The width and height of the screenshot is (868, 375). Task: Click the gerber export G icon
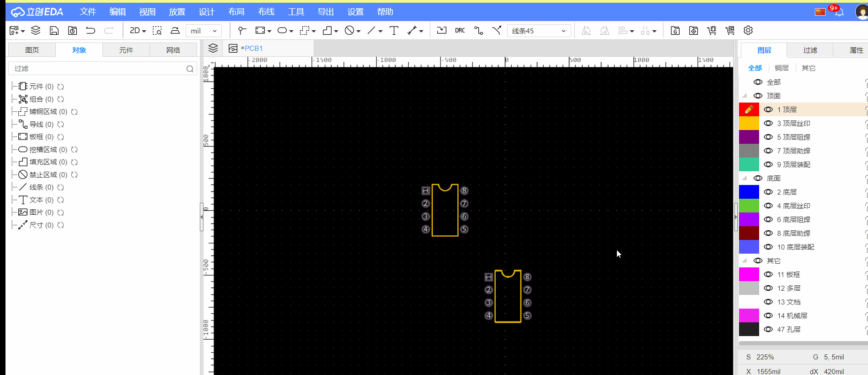coord(675,31)
